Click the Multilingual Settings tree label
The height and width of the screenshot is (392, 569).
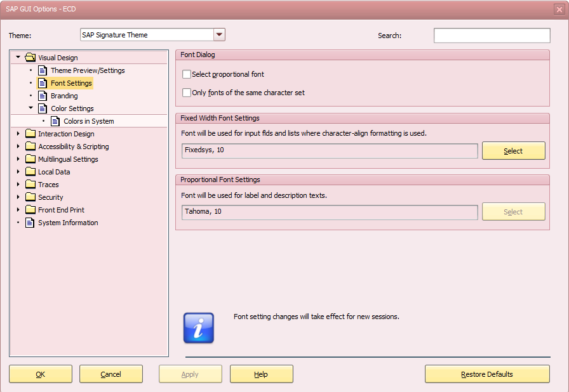click(68, 159)
